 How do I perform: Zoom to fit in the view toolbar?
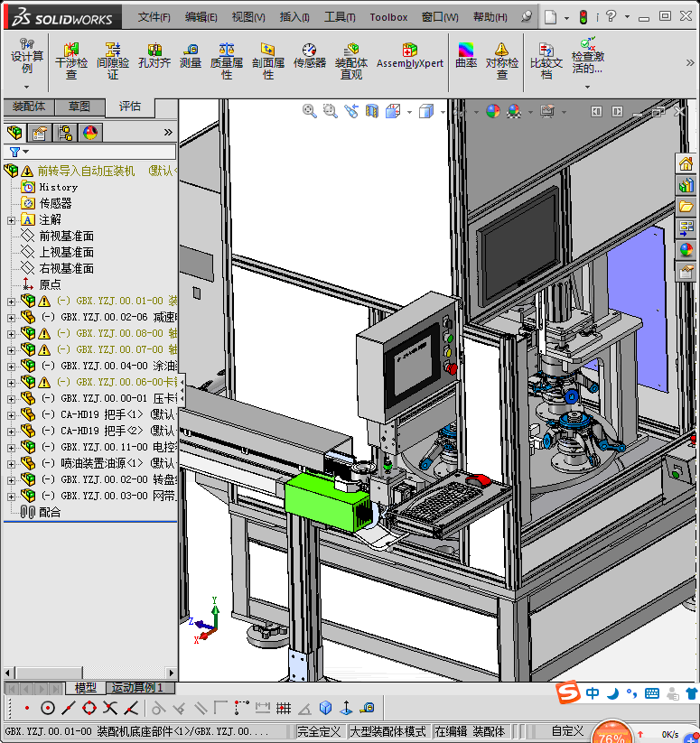click(310, 111)
